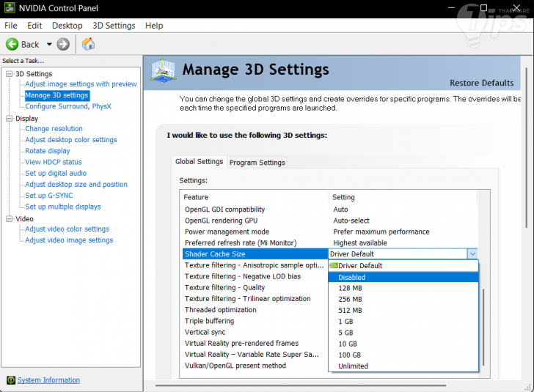
Task: Open View HDCP status task
Action: click(54, 162)
